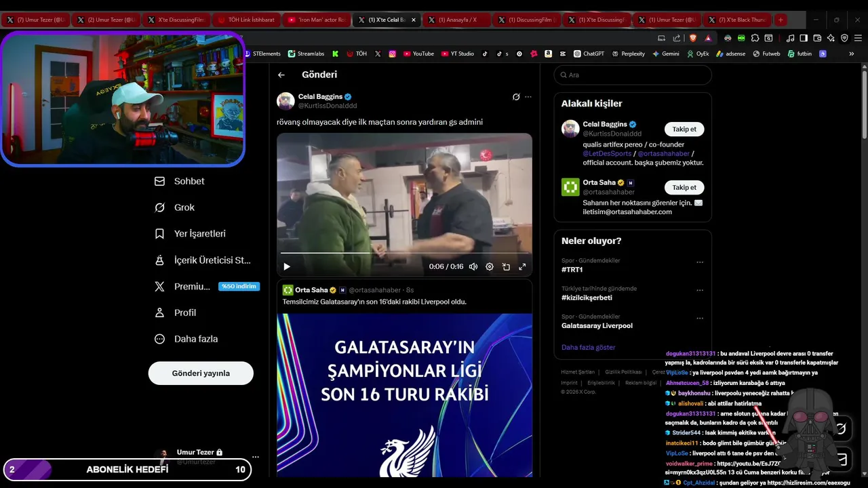This screenshot has width=868, height=488.
Task: Switch to the TÖH Link İstihbarat tab
Action: click(x=245, y=20)
